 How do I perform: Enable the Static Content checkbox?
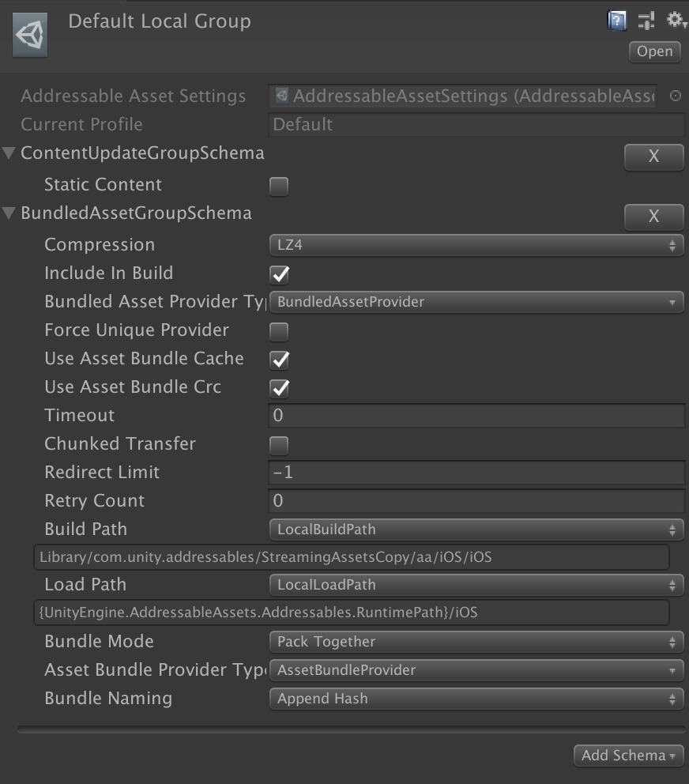(x=279, y=187)
